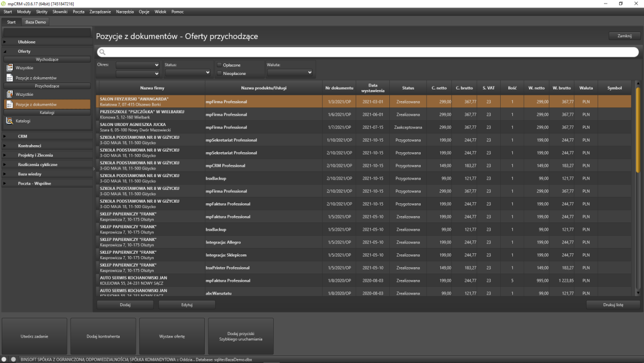Click the magnifier icon in the search bar
Viewport: 644px width, 363px height.
(102, 52)
